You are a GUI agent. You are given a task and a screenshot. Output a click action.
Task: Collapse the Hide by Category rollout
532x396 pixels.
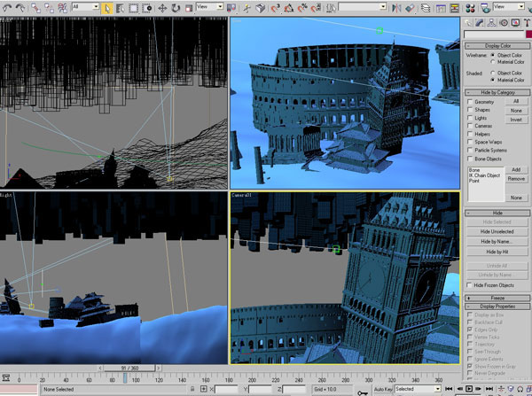coord(497,92)
